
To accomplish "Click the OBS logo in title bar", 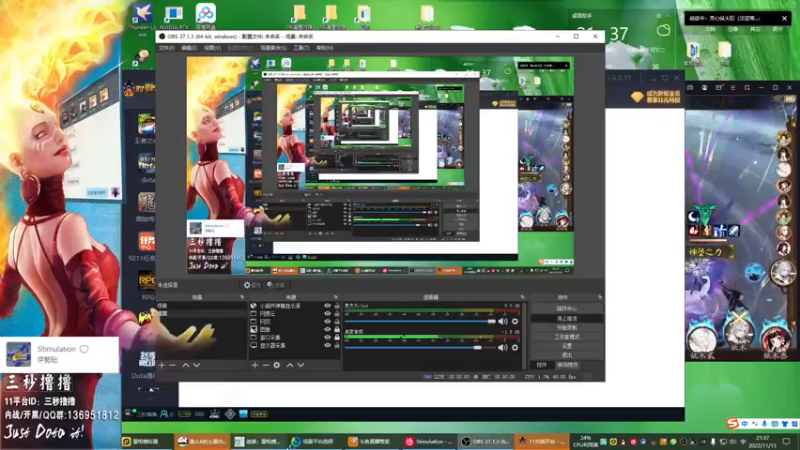I will point(162,37).
